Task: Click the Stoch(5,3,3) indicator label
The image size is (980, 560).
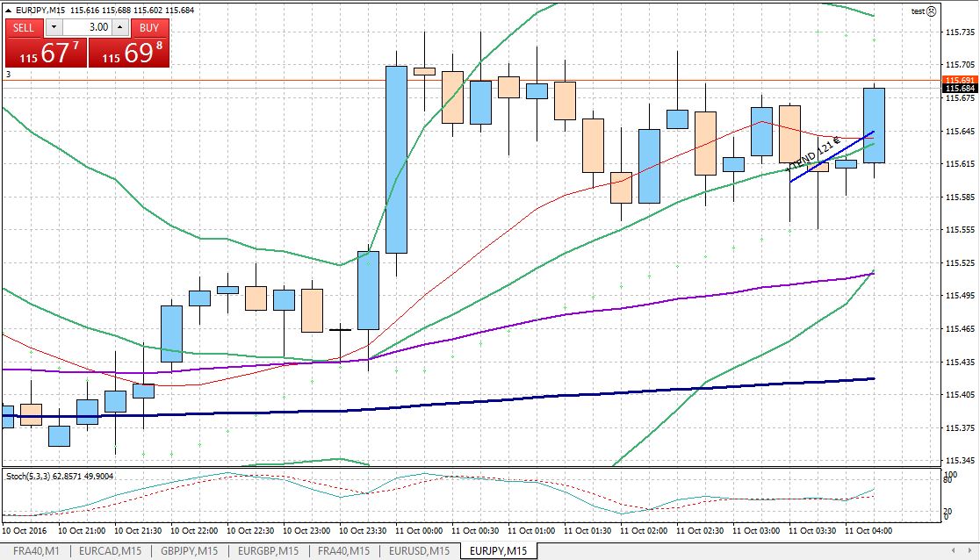Action: (x=60, y=477)
